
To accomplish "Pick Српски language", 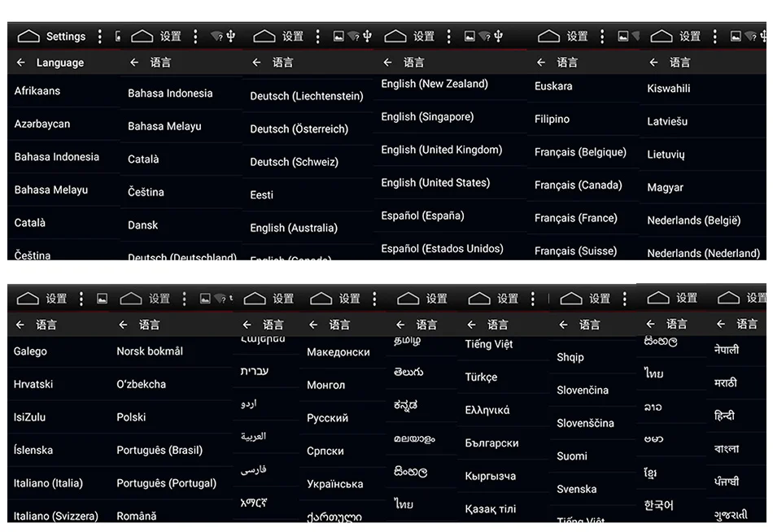I will point(325,451).
